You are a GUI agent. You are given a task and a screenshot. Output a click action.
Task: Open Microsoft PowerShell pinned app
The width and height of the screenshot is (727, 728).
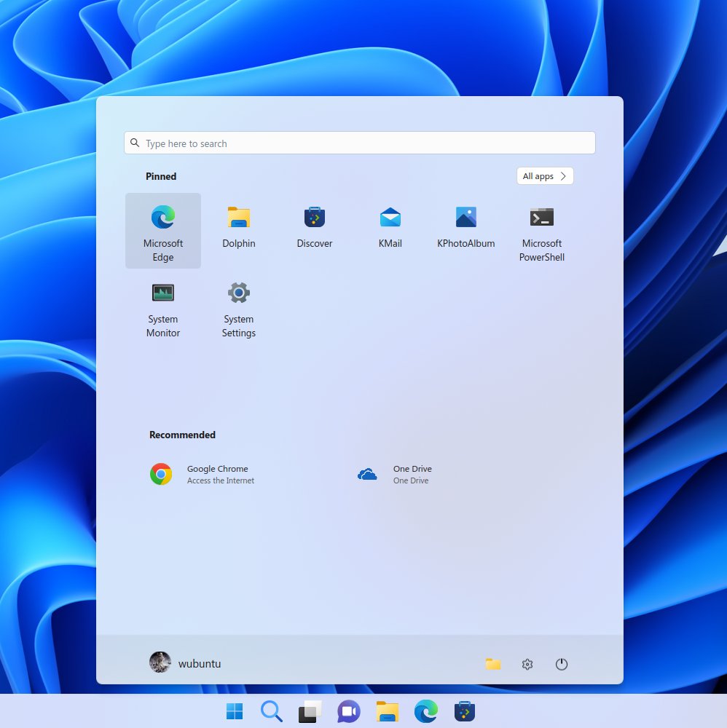[542, 231]
